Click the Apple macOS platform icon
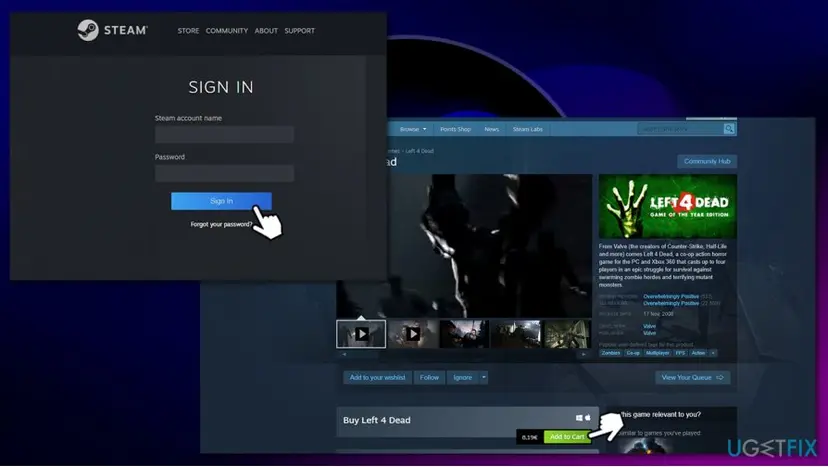This screenshot has height=467, width=828. click(x=588, y=418)
